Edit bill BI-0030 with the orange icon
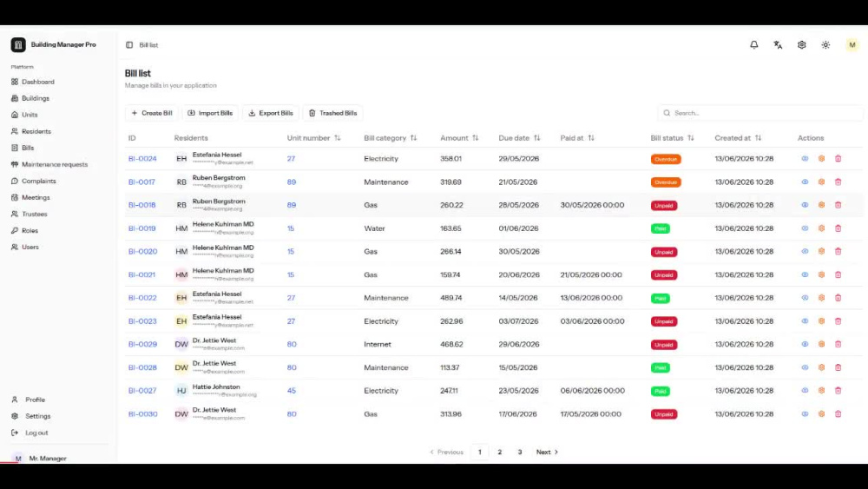This screenshot has width=868, height=489. point(821,413)
